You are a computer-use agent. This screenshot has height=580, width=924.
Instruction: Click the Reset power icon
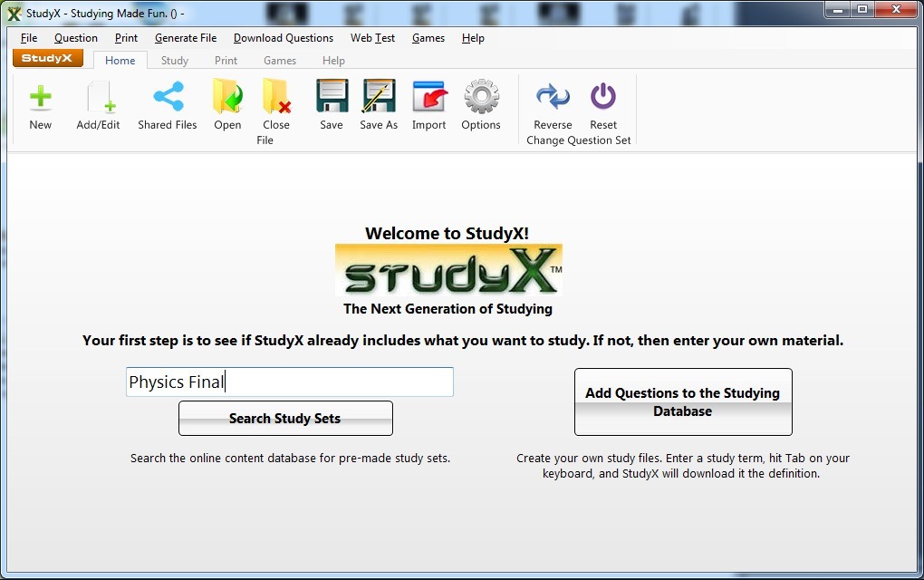click(x=603, y=96)
